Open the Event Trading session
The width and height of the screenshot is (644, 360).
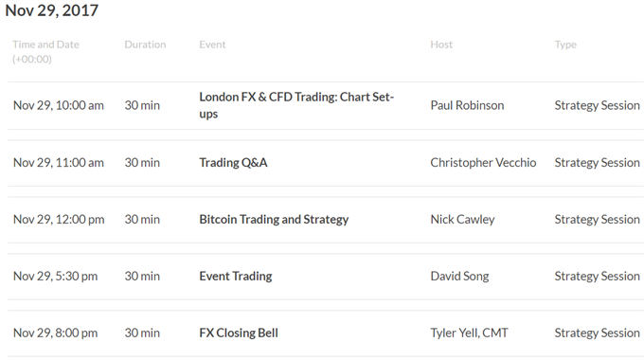[x=236, y=277]
